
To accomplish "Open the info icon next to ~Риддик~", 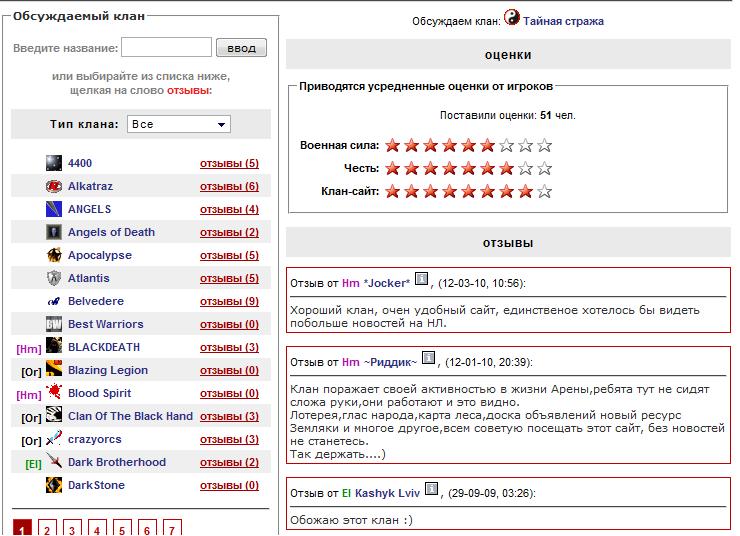I will click(428, 358).
